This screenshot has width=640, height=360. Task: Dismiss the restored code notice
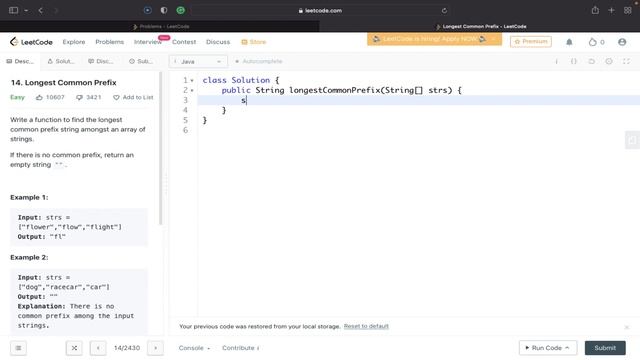tap(627, 327)
